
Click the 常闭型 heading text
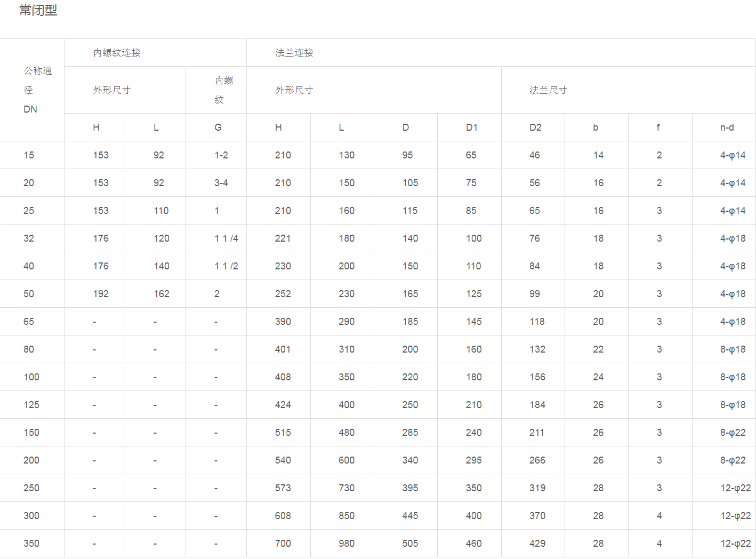click(x=38, y=10)
